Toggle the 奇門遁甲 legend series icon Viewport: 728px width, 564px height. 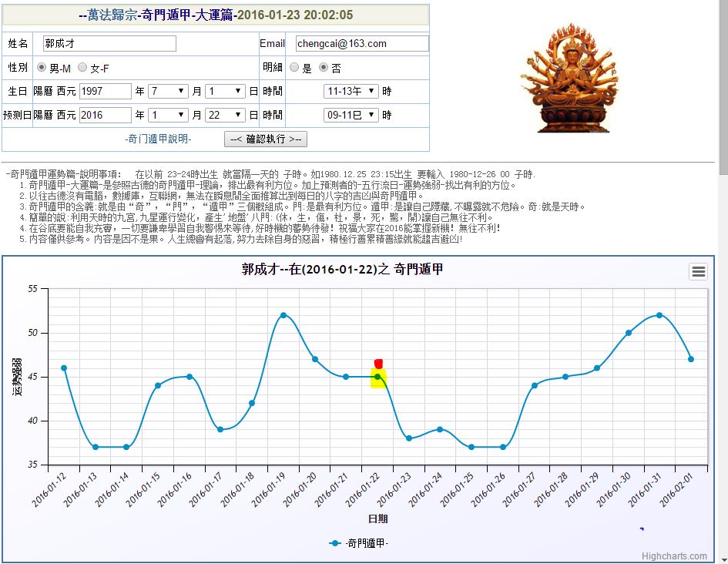[x=335, y=543]
